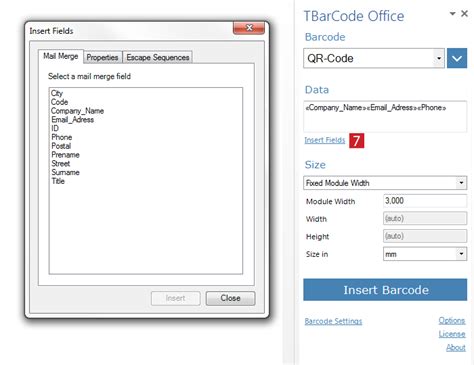This screenshot has height=365, width=474.
Task: Open the task pane options arrow
Action: [x=452, y=14]
